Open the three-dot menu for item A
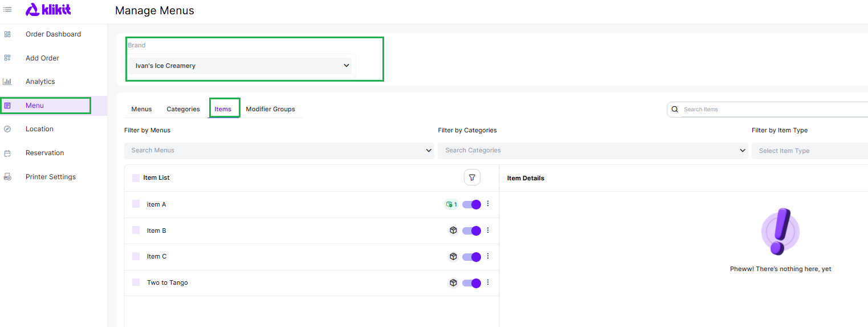 (488, 204)
